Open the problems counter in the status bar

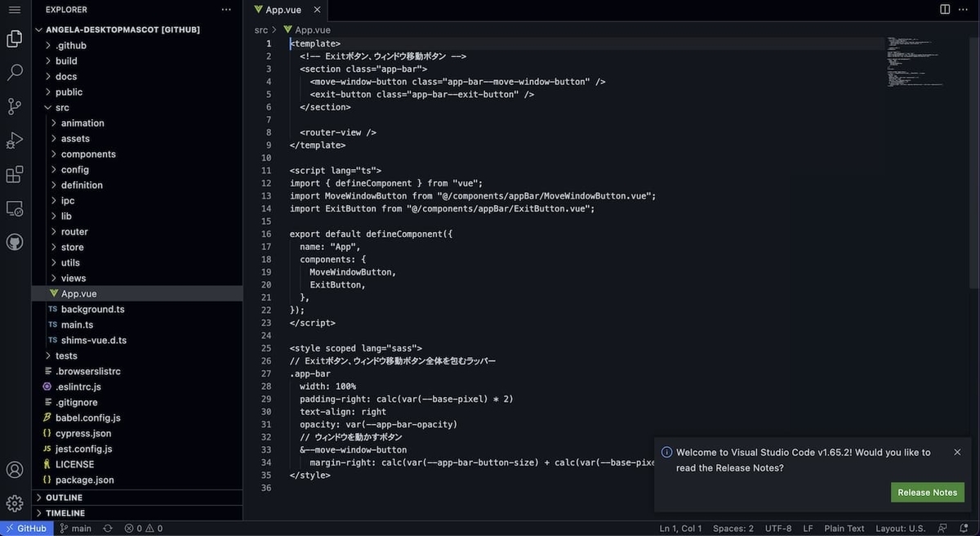click(143, 528)
